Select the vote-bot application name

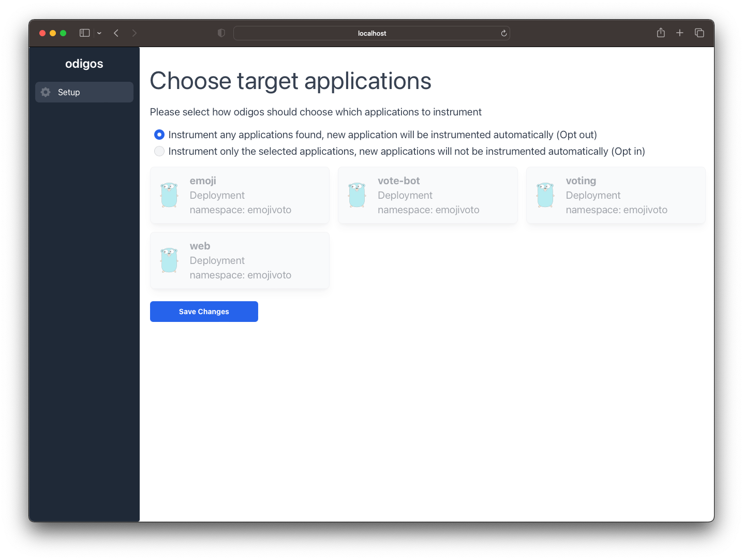399,181
